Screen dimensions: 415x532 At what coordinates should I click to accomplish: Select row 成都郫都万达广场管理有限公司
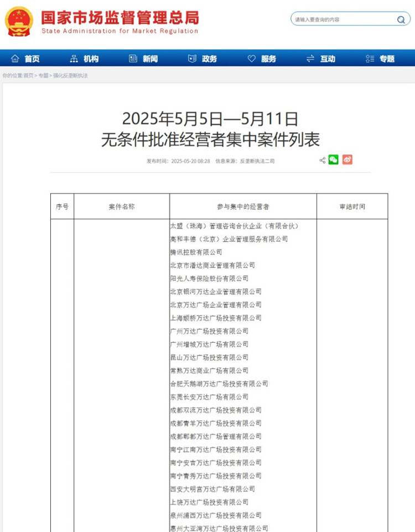click(x=216, y=437)
